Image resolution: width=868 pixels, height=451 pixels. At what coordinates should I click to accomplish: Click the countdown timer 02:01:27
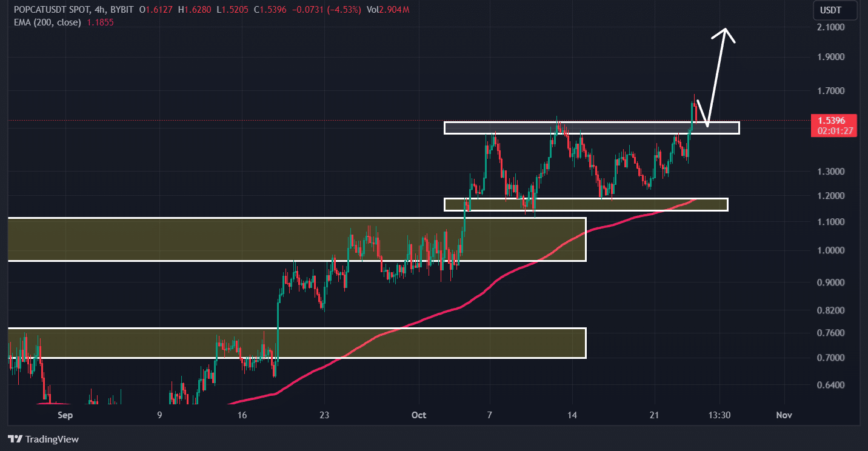[834, 130]
